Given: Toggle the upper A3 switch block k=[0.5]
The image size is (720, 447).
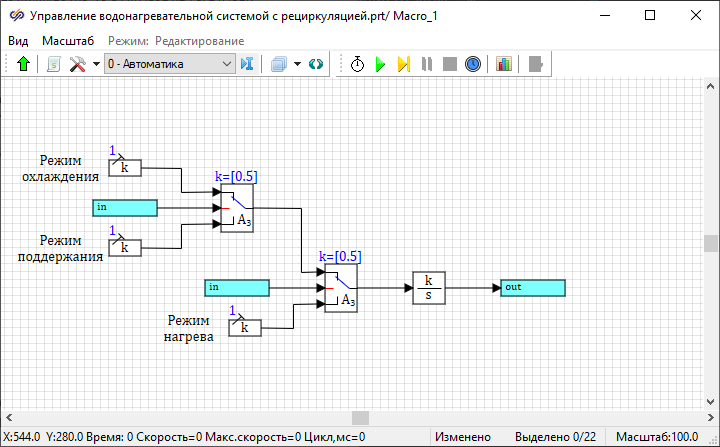Looking at the screenshot, I should click(x=237, y=208).
